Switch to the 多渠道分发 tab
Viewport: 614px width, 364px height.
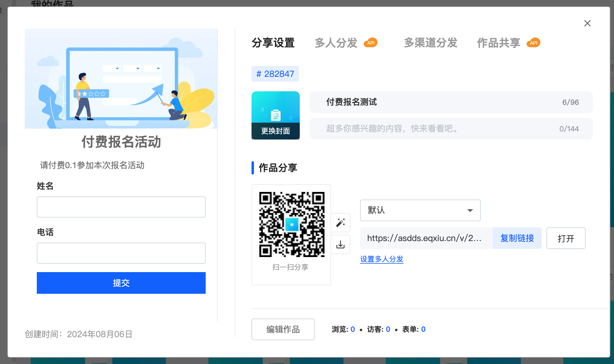coord(431,43)
